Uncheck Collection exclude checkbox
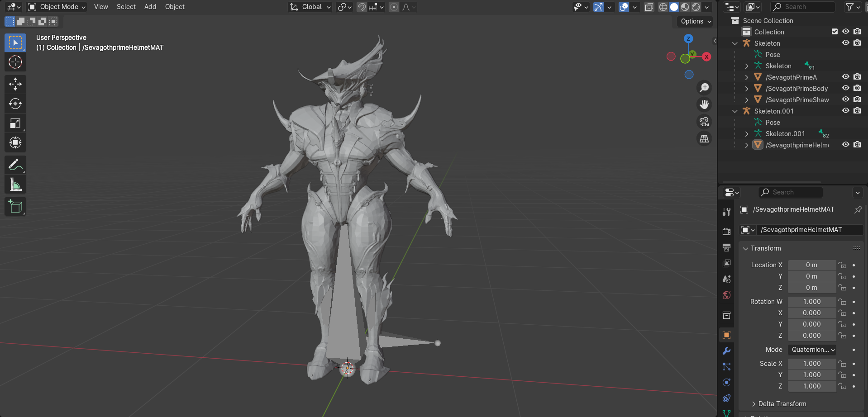This screenshot has width=868, height=417. [835, 32]
